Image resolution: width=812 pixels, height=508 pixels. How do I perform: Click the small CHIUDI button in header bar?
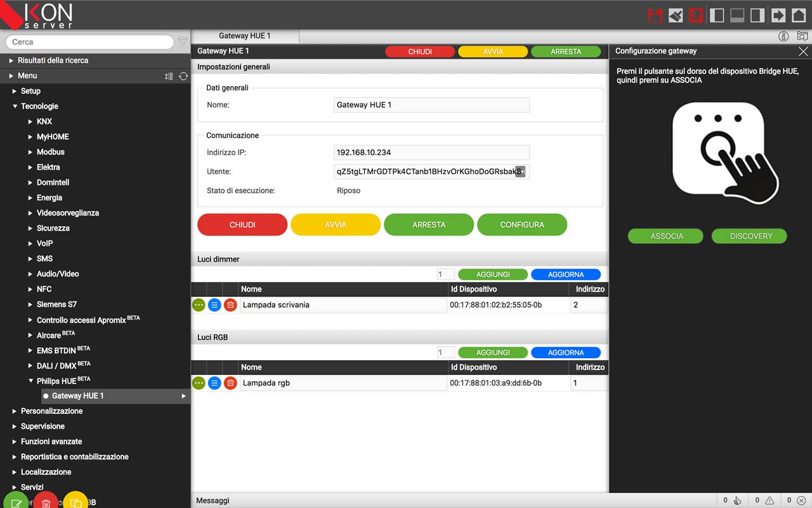pyautogui.click(x=420, y=52)
